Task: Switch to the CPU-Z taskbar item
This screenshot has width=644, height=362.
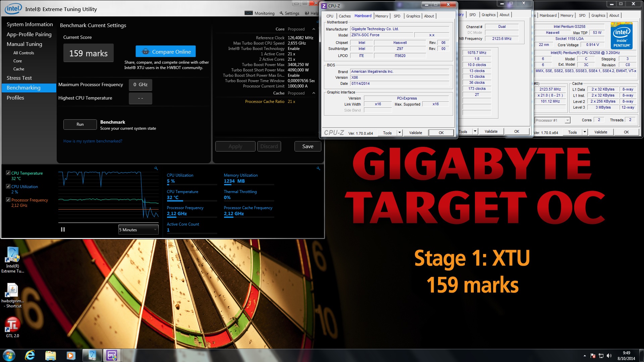Action: (x=112, y=355)
